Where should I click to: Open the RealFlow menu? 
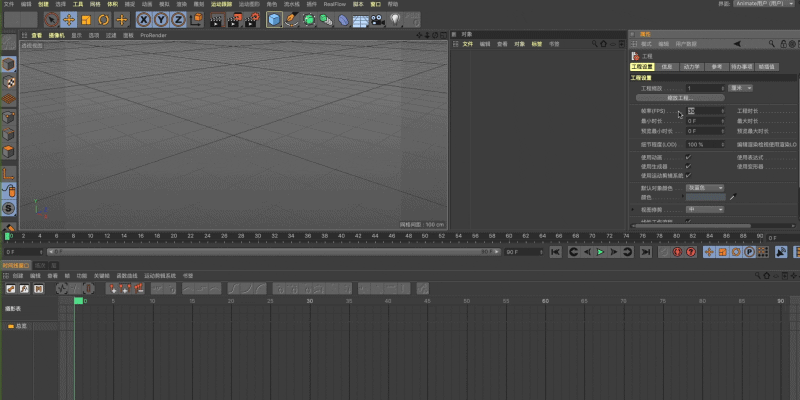point(334,4)
